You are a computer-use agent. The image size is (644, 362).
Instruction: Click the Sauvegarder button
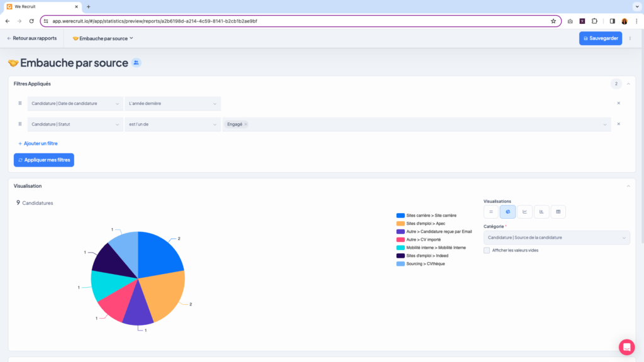tap(600, 38)
